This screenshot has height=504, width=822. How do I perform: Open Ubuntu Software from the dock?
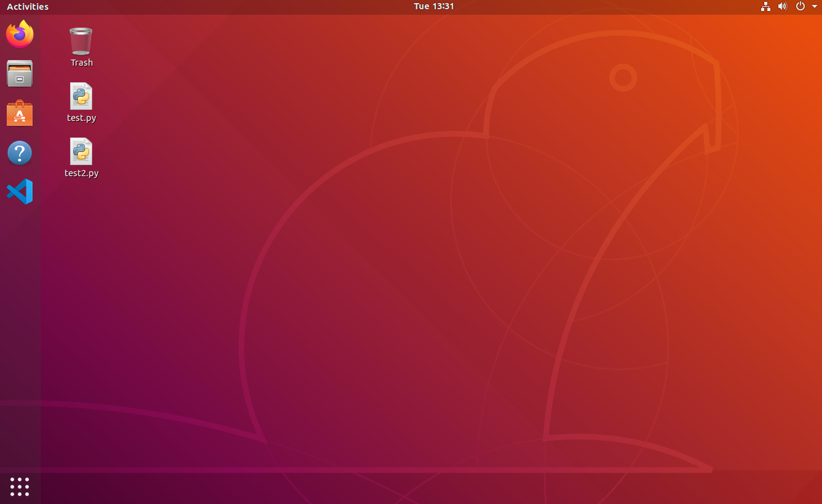[20, 114]
